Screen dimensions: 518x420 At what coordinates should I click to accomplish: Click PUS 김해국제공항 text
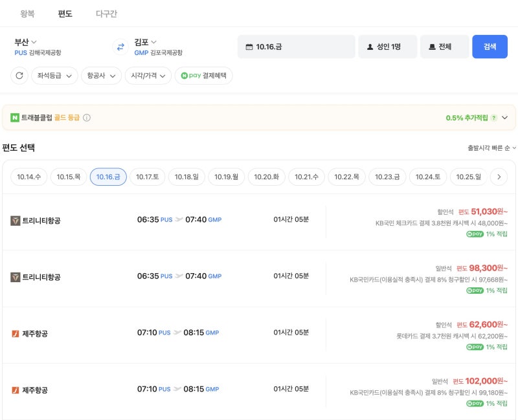[x=38, y=53]
